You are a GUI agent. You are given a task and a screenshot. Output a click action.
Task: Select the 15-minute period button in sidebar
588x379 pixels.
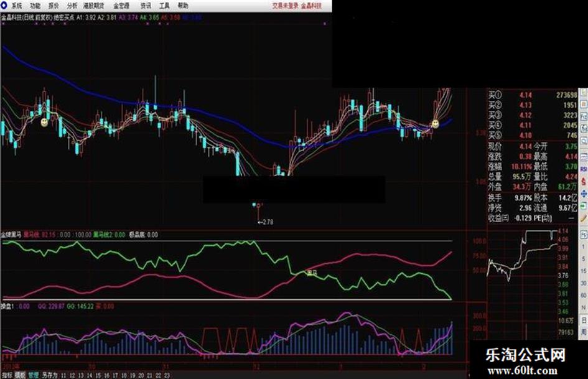584,271
